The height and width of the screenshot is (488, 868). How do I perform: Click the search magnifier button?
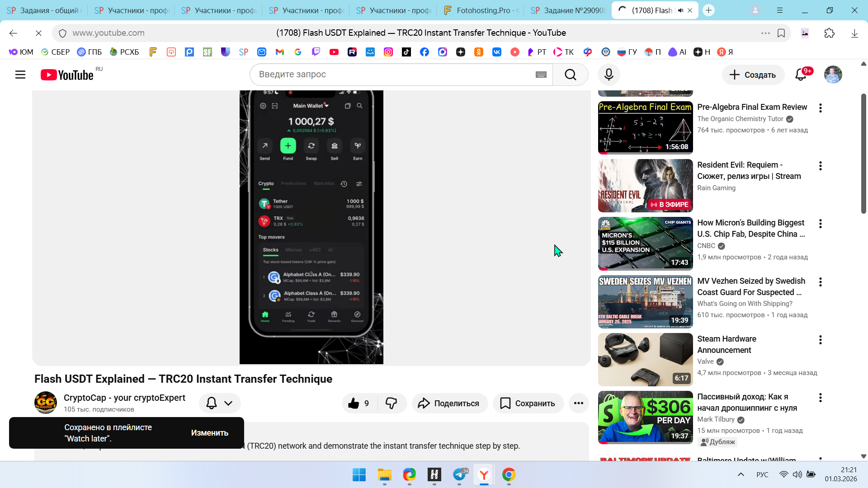point(570,75)
